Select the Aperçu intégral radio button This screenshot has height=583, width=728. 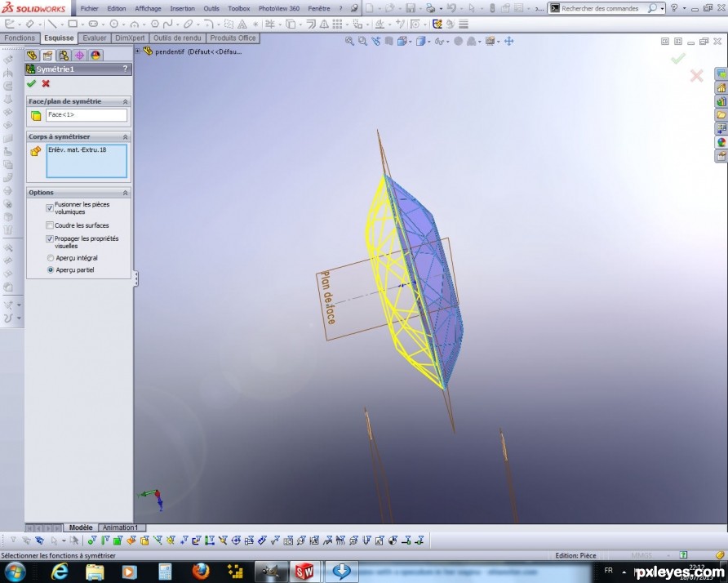(51, 258)
